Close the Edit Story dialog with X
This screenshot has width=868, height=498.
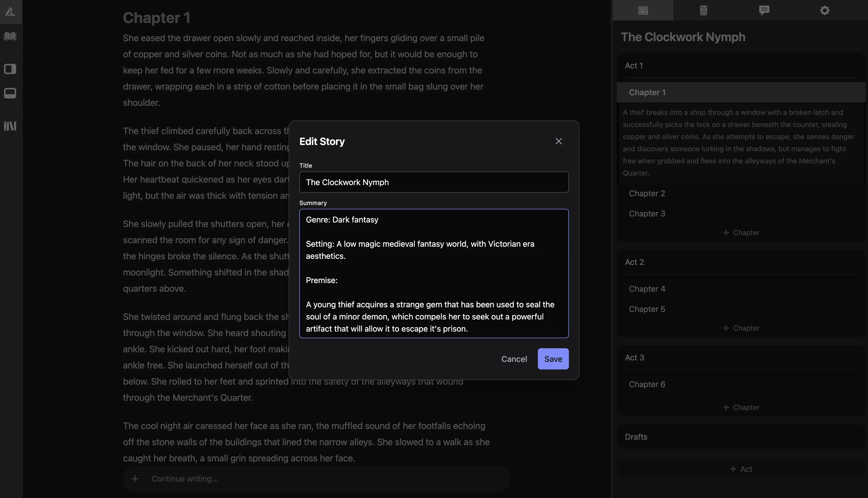(558, 141)
